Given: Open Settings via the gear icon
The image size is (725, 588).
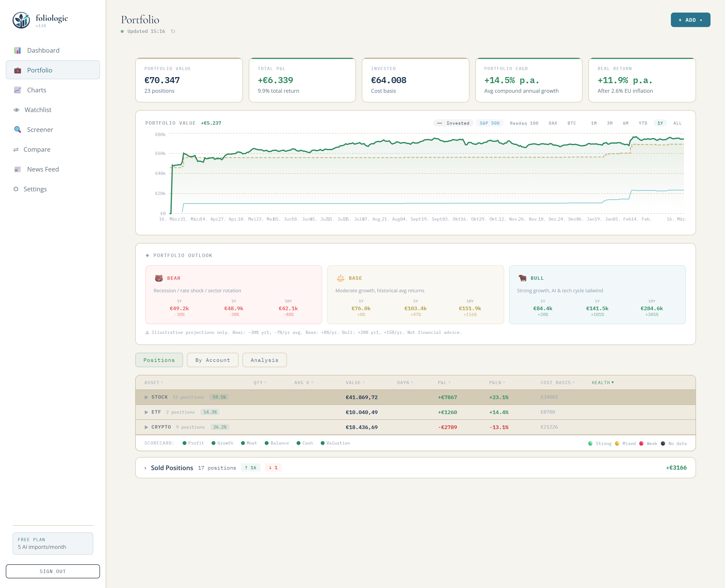Looking at the screenshot, I should (16, 189).
